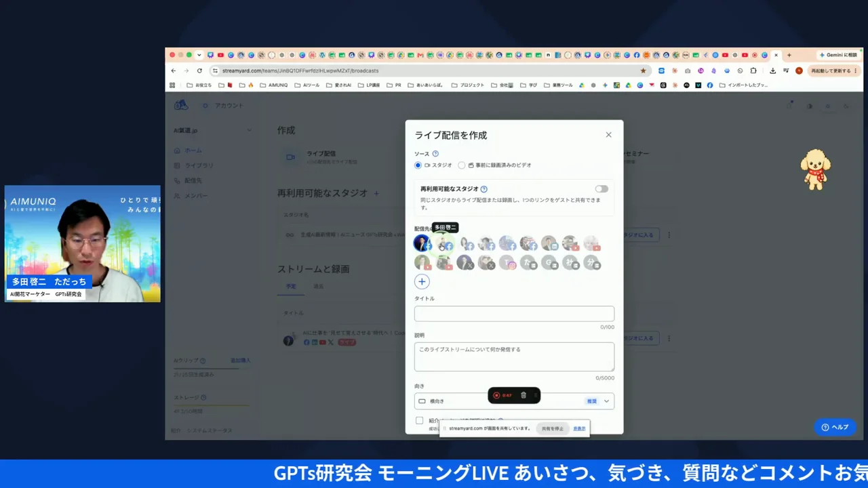This screenshot has width=868, height=488.
Task: Open 配信先 in sidebar
Action: 188,181
